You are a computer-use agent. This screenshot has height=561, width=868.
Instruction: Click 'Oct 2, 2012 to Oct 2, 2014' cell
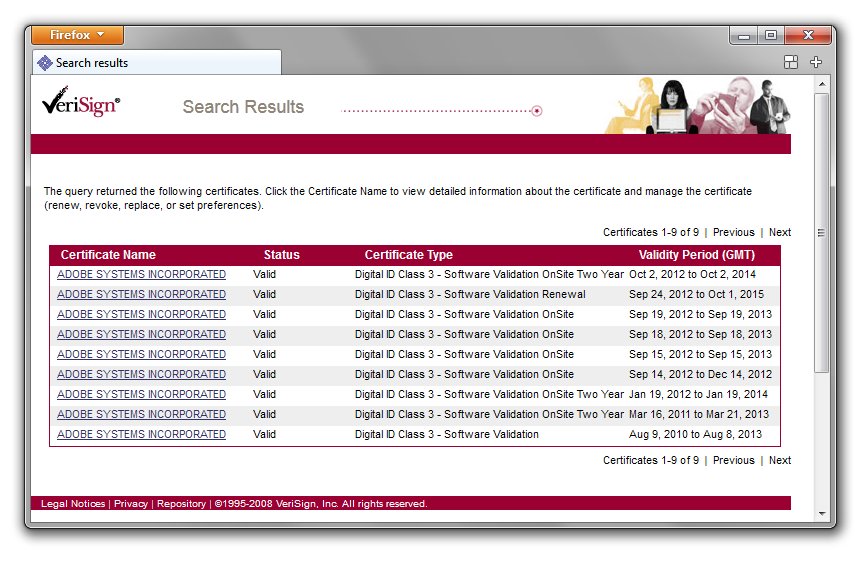click(x=692, y=274)
